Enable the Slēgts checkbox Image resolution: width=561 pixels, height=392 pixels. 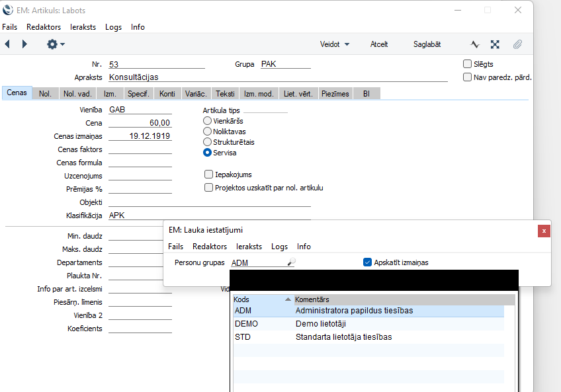468,64
